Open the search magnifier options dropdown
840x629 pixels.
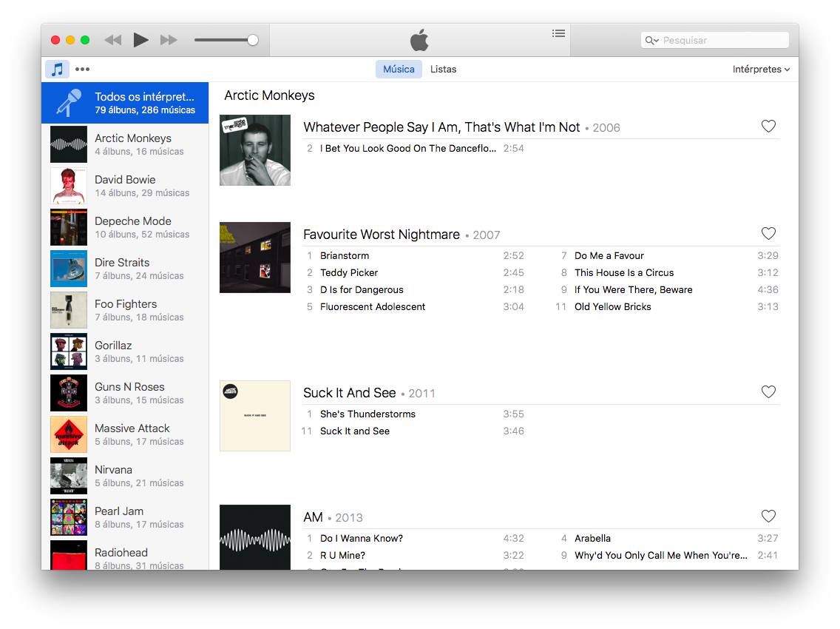(x=652, y=40)
